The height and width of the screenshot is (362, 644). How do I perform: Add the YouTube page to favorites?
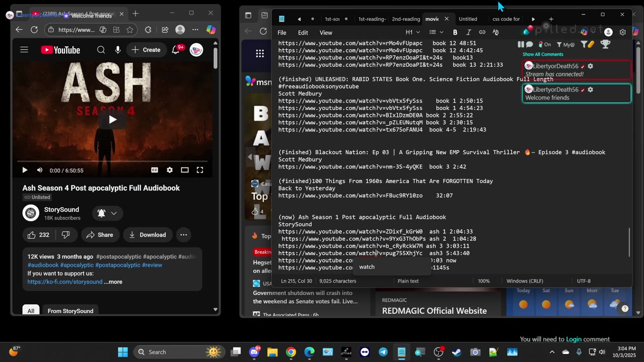point(130,30)
